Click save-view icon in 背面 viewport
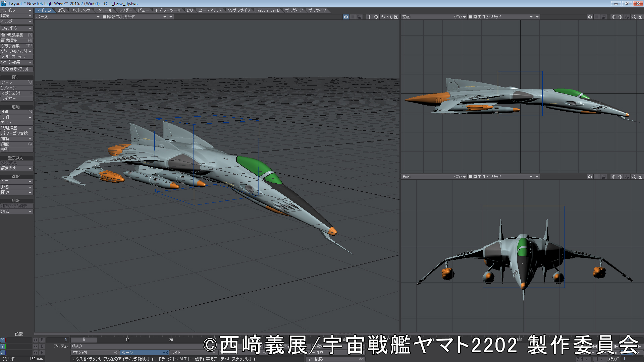 pyautogui.click(x=603, y=177)
